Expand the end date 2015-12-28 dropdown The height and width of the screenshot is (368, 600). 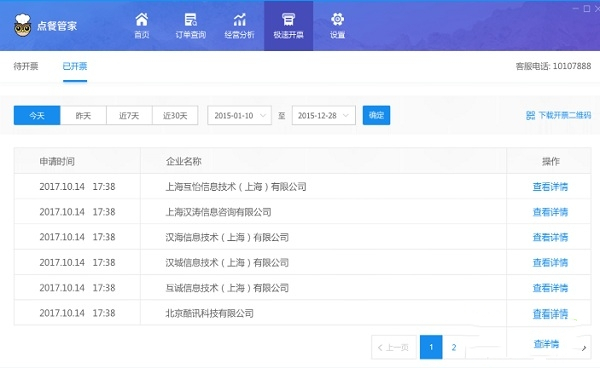(324, 115)
